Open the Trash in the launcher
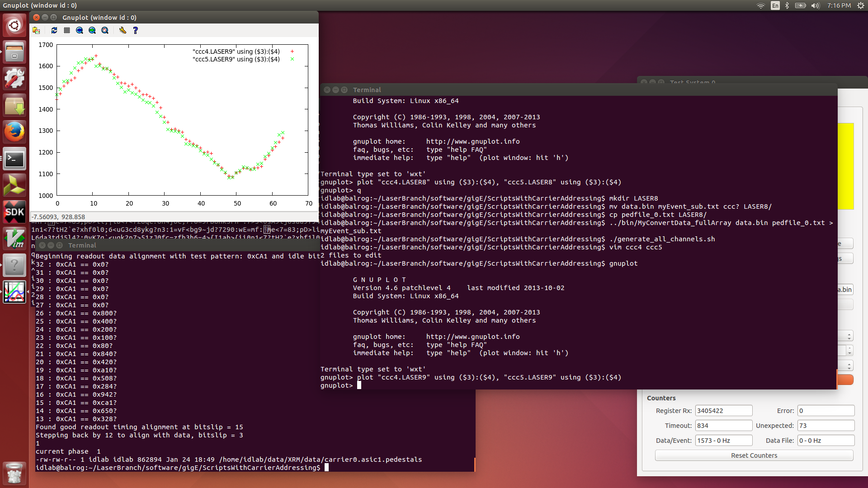 click(x=14, y=473)
